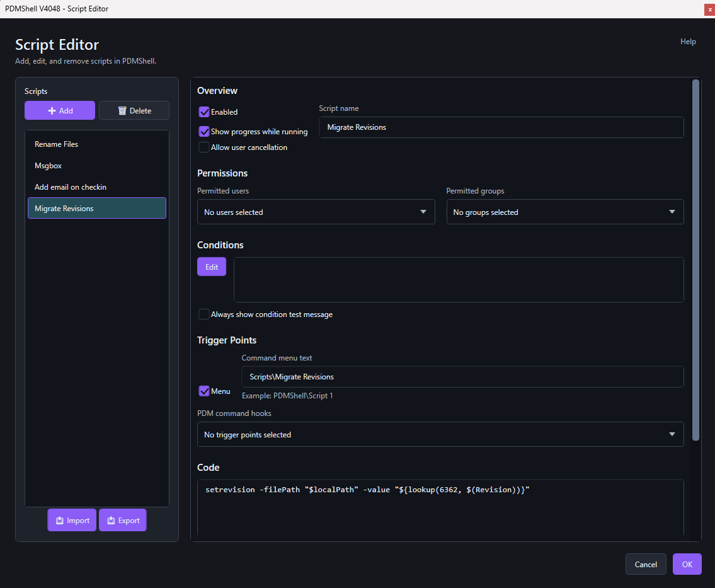The height and width of the screenshot is (588, 715).
Task: Select Add email on checkin script
Action: pos(96,187)
